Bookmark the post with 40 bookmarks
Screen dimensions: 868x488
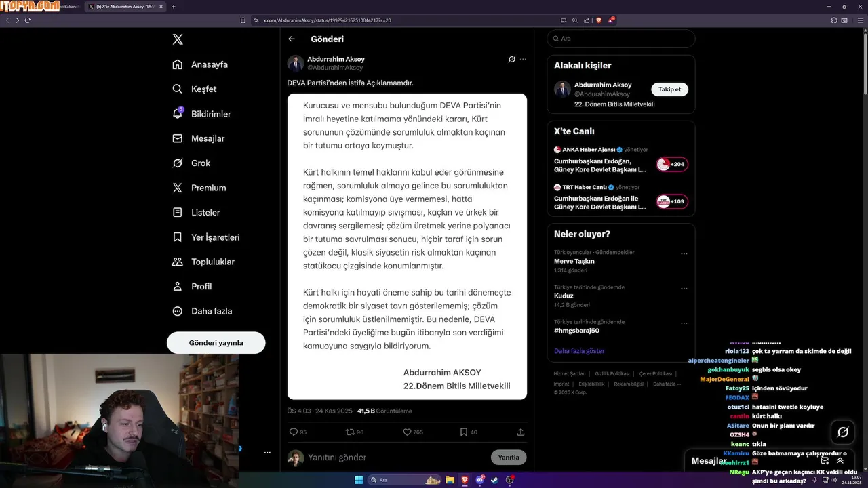click(x=464, y=432)
